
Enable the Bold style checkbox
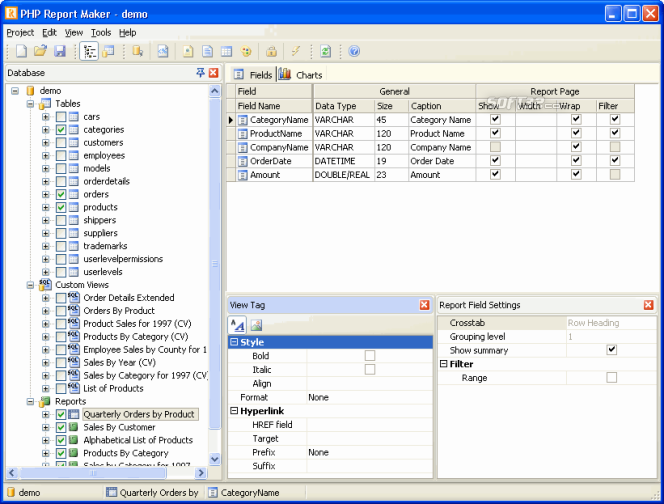370,355
